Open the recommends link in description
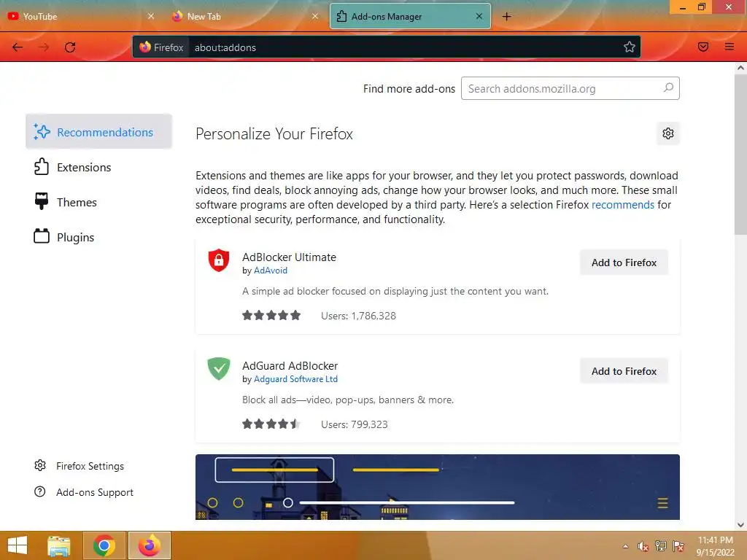The height and width of the screenshot is (560, 747). coord(623,205)
